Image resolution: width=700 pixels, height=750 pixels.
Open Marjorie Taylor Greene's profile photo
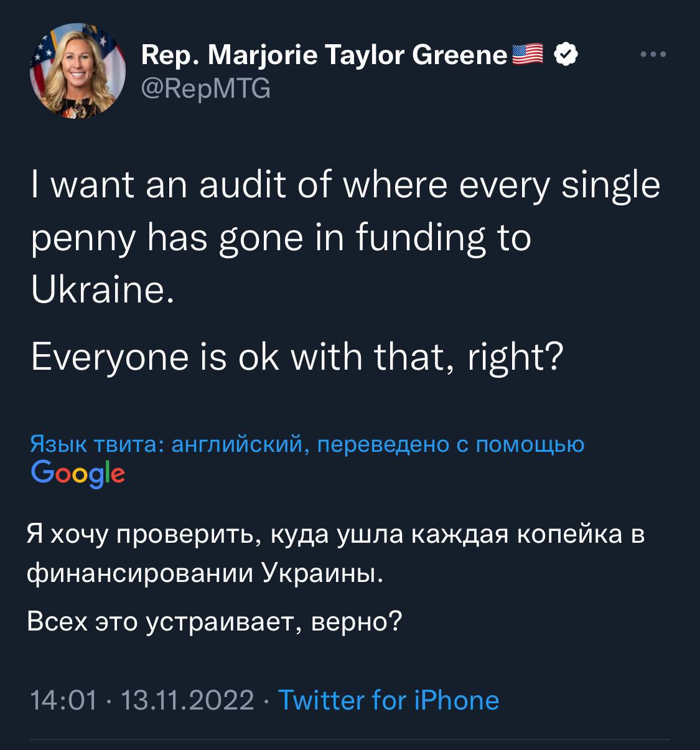(78, 72)
